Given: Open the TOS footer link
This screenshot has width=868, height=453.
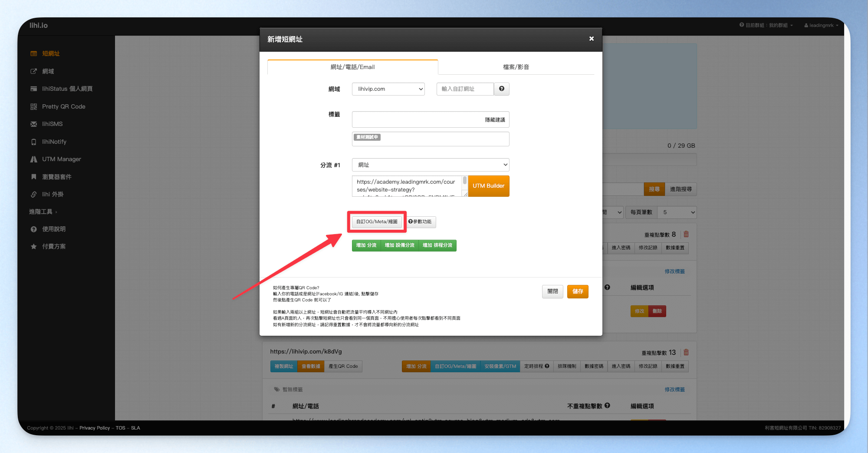Looking at the screenshot, I should (120, 428).
